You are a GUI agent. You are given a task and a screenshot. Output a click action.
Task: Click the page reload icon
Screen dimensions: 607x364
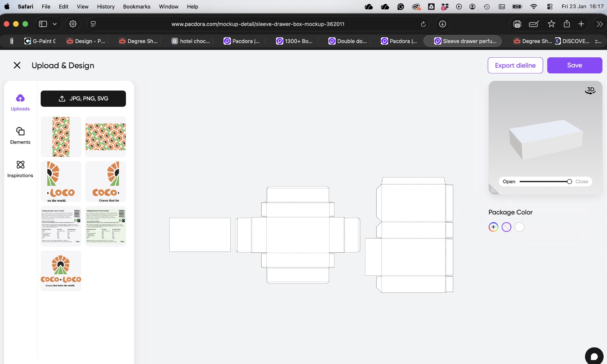[x=423, y=24]
